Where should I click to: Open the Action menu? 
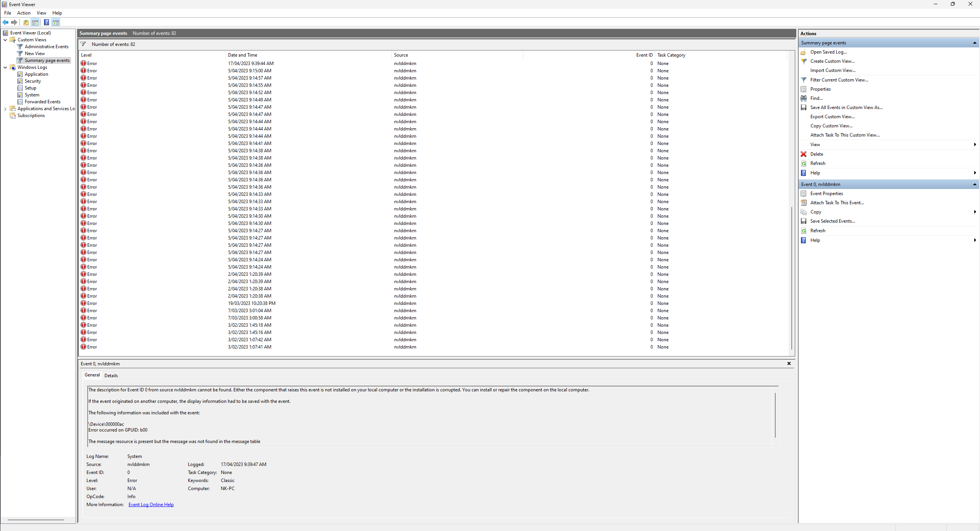(x=24, y=13)
